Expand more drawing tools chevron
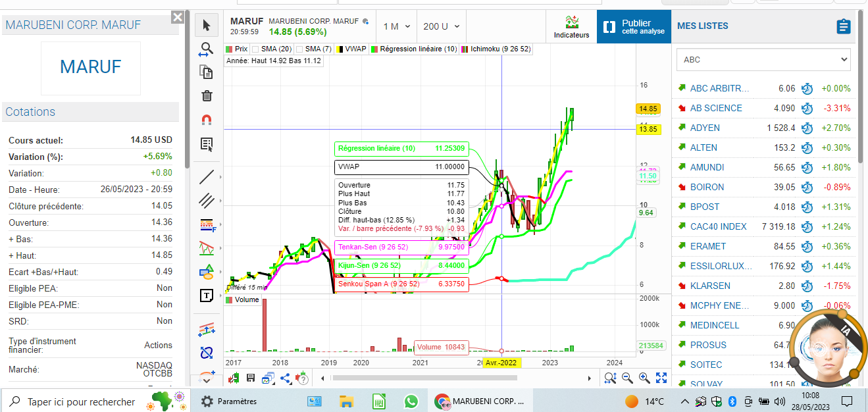This screenshot has height=412, width=868. (207, 380)
